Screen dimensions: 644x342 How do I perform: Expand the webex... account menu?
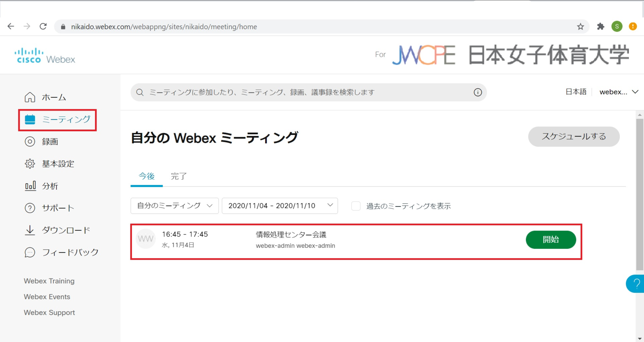click(x=619, y=92)
